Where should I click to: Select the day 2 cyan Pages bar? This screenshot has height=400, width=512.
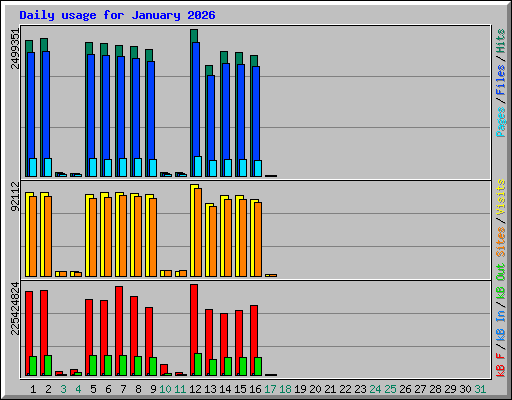tap(48, 167)
